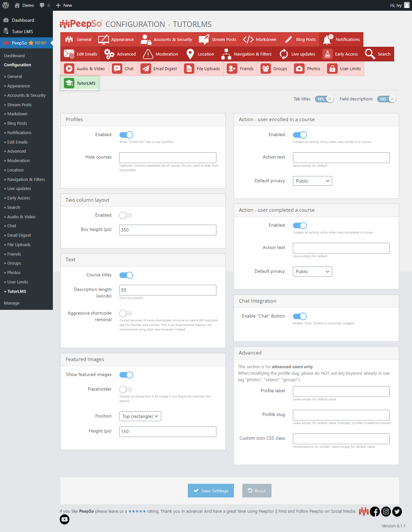Click the Chat bubble tab icon

(117, 69)
